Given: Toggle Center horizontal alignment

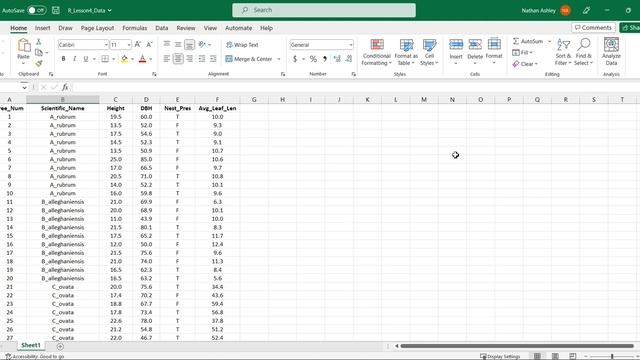Looking at the screenshot, I should [x=178, y=59].
